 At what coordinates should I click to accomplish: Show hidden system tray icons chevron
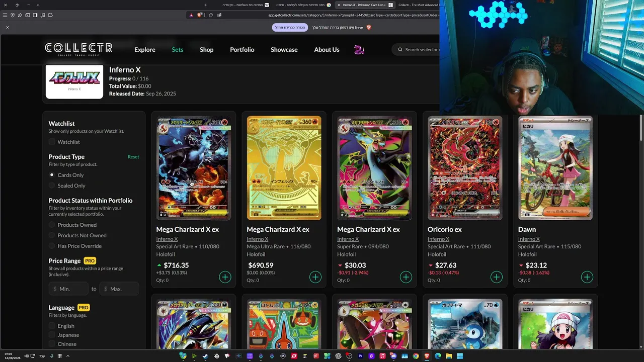(67, 356)
